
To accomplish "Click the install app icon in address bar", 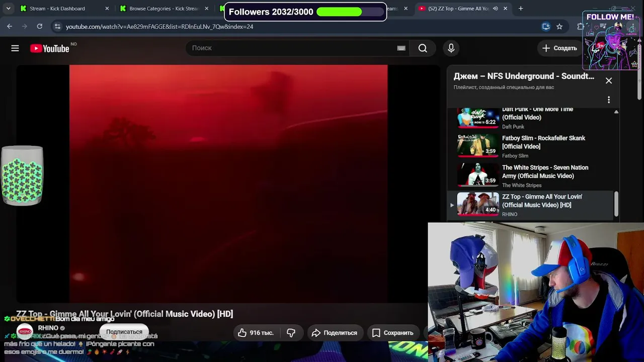I will (546, 26).
